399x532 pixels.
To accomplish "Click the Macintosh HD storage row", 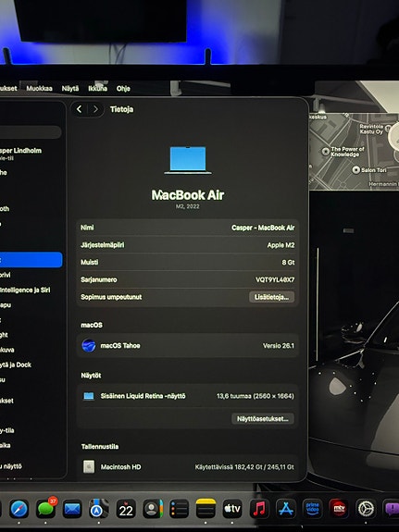I will 187,467.
